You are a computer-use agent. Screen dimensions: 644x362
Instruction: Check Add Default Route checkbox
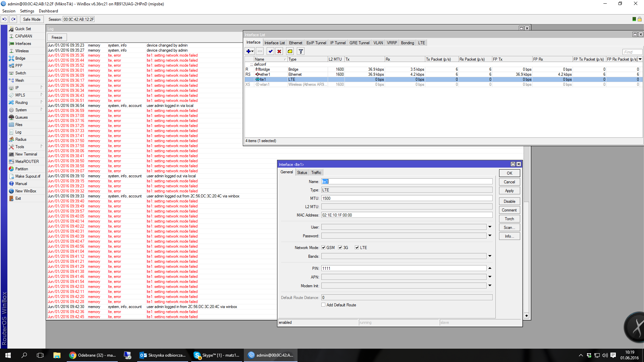click(323, 305)
